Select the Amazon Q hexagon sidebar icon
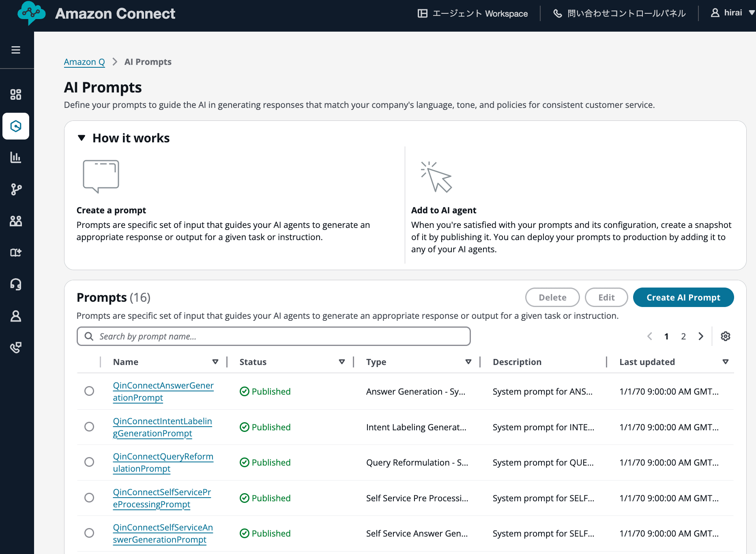 click(x=16, y=126)
